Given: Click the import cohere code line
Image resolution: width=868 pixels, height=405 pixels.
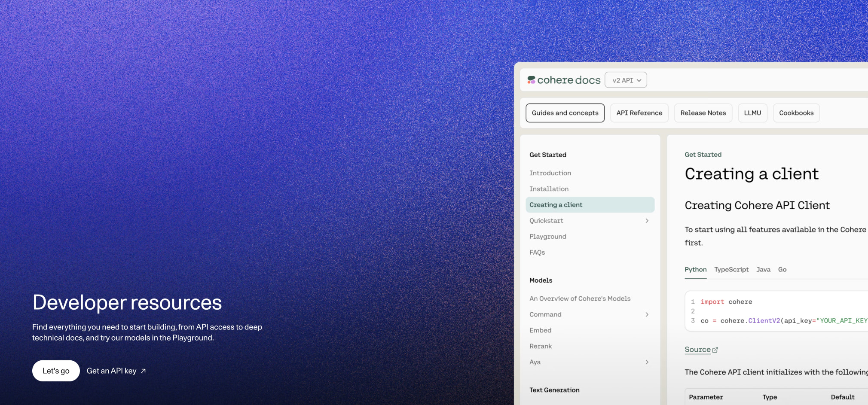Looking at the screenshot, I should pyautogui.click(x=726, y=302).
